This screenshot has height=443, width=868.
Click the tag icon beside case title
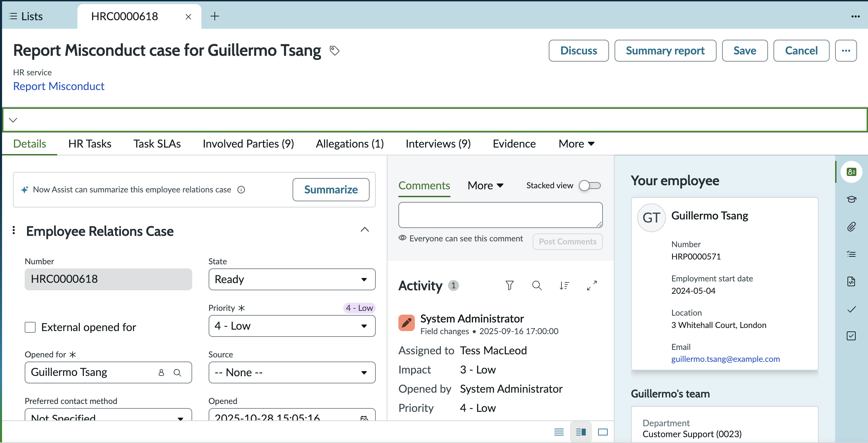tap(334, 51)
